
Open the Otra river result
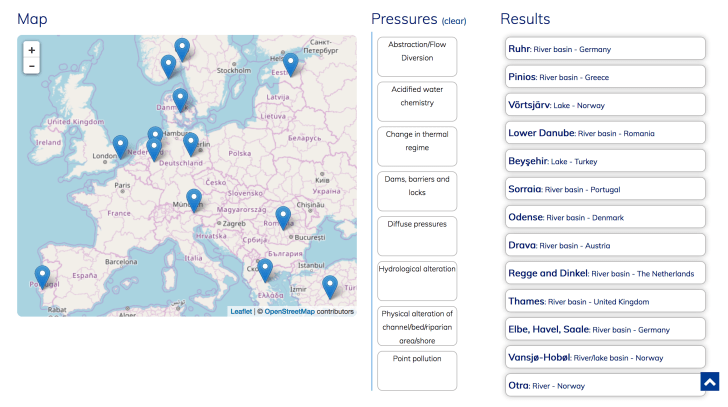[x=605, y=385]
